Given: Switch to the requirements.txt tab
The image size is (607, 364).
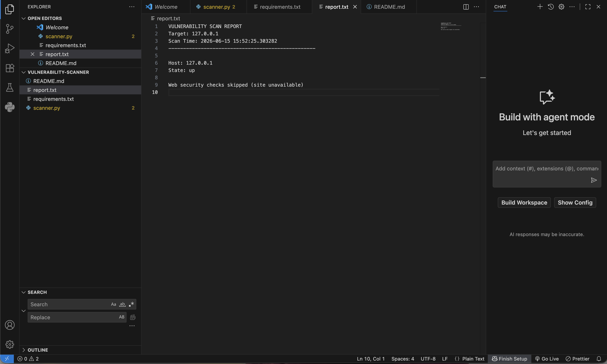Looking at the screenshot, I should click(x=279, y=7).
